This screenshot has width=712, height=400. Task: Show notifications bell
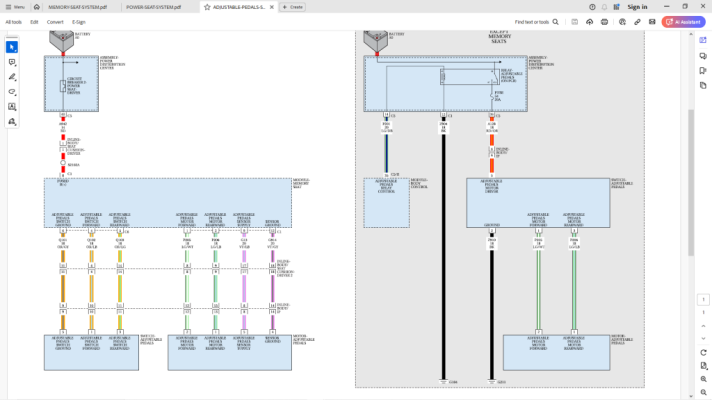tap(604, 7)
